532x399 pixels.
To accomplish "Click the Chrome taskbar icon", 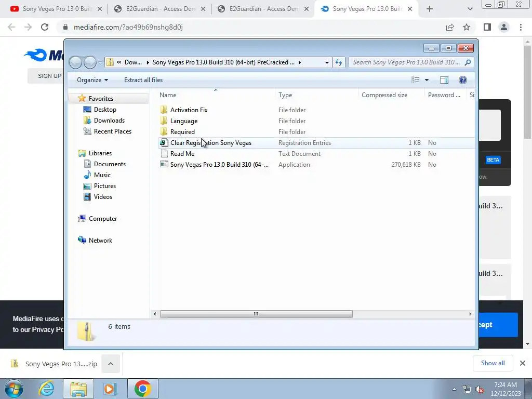I will click(142, 389).
